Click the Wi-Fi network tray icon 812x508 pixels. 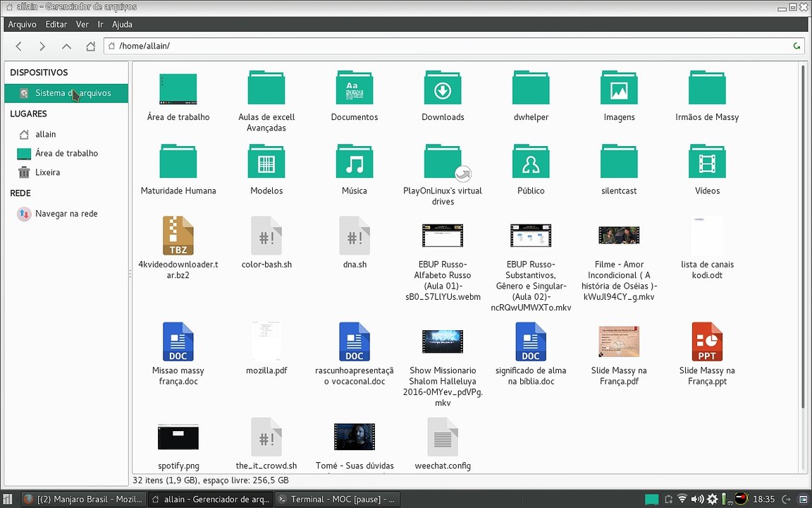point(682,500)
